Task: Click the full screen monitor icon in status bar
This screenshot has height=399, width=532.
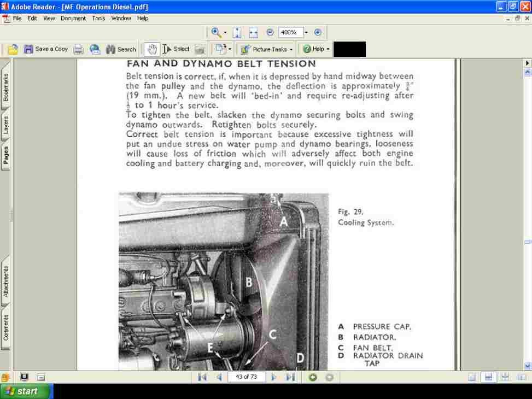Action: pos(25,377)
